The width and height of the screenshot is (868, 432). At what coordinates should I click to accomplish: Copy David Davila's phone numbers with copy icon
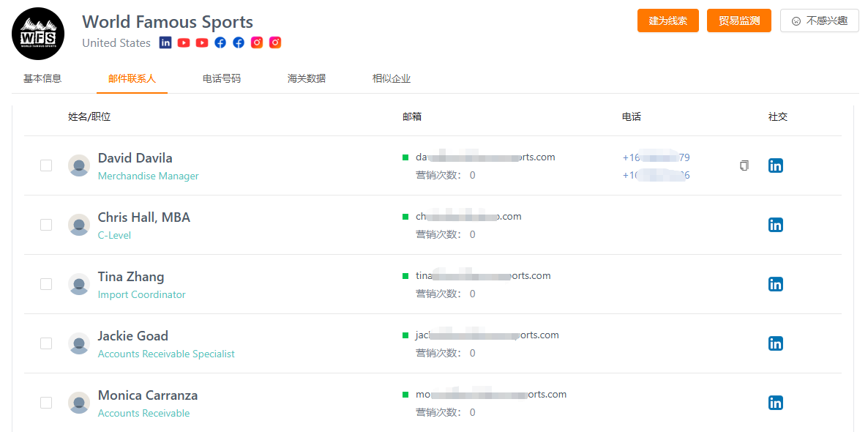[744, 165]
